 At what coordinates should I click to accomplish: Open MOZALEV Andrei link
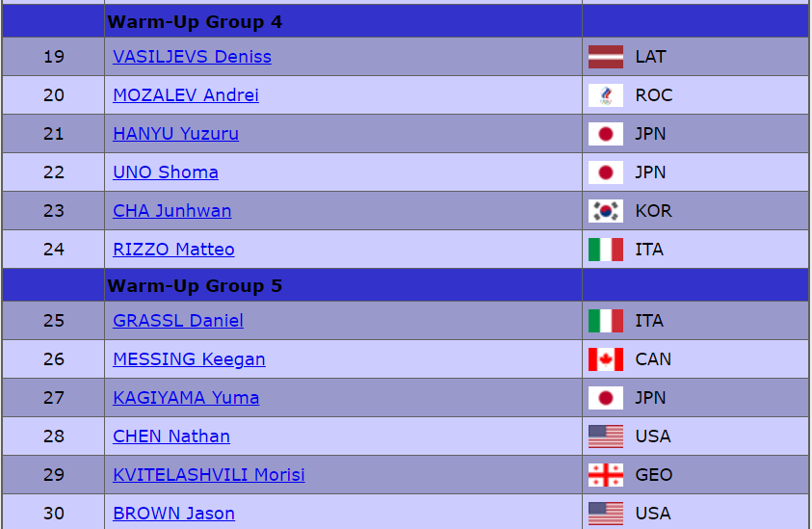point(186,95)
